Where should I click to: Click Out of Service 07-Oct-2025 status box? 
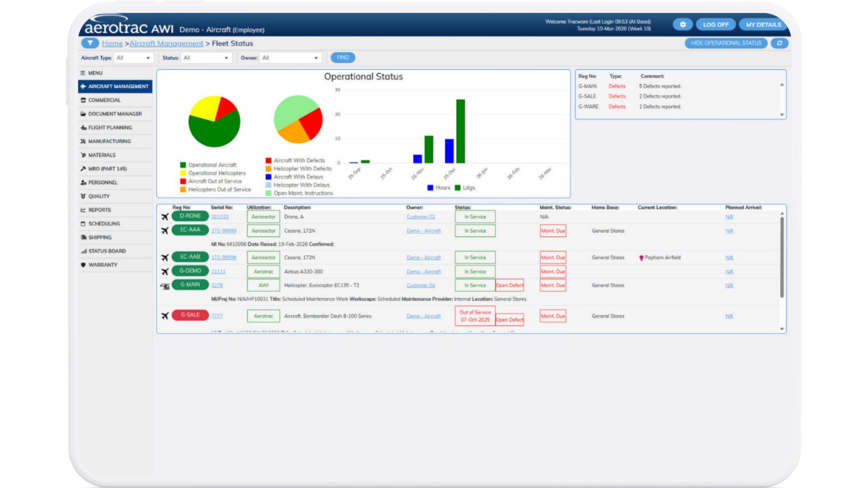click(x=475, y=316)
